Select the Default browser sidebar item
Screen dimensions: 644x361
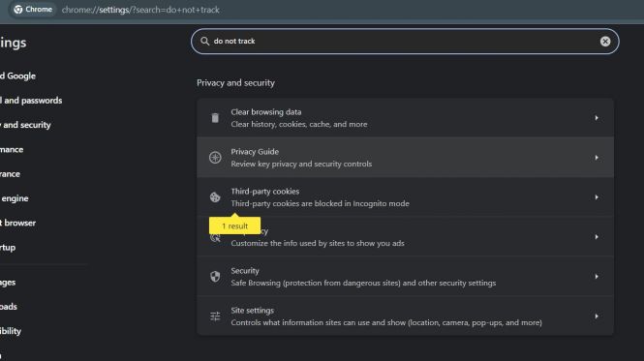18,223
